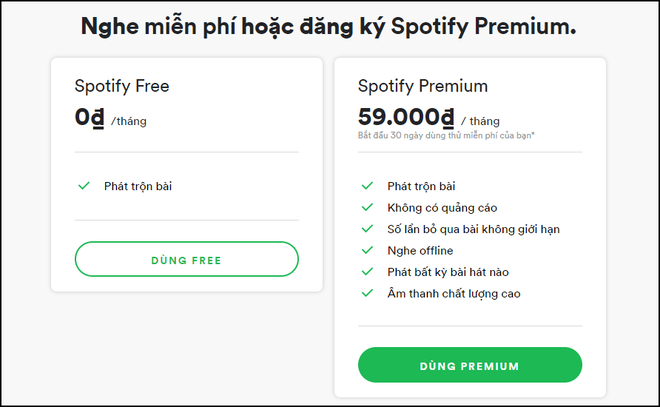
Task: Click the DÙNG FREE button
Action: click(x=186, y=259)
